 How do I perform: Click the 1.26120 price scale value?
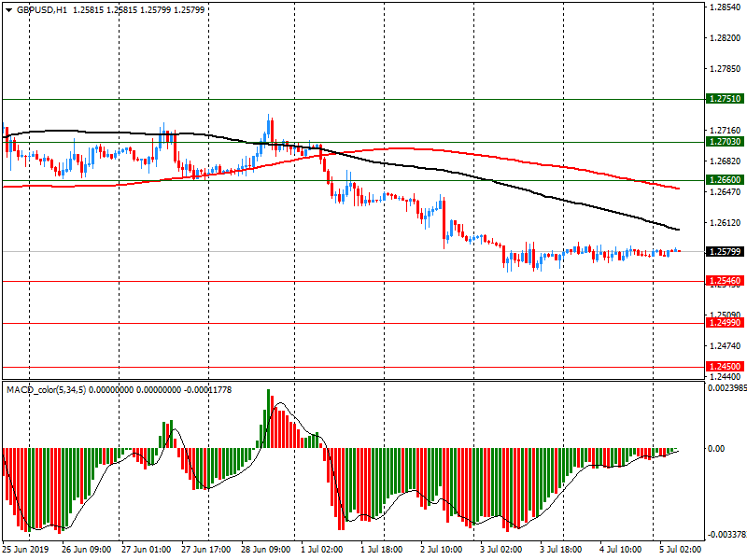[x=726, y=222]
